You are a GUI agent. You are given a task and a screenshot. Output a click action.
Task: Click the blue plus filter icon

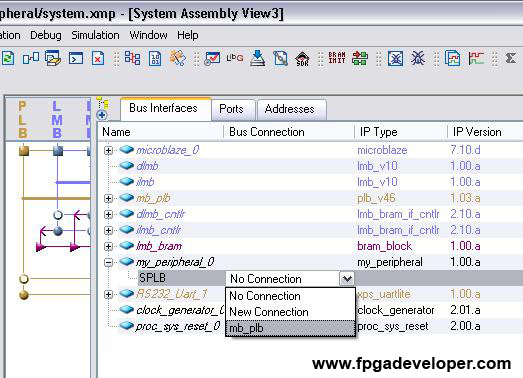pos(102,115)
